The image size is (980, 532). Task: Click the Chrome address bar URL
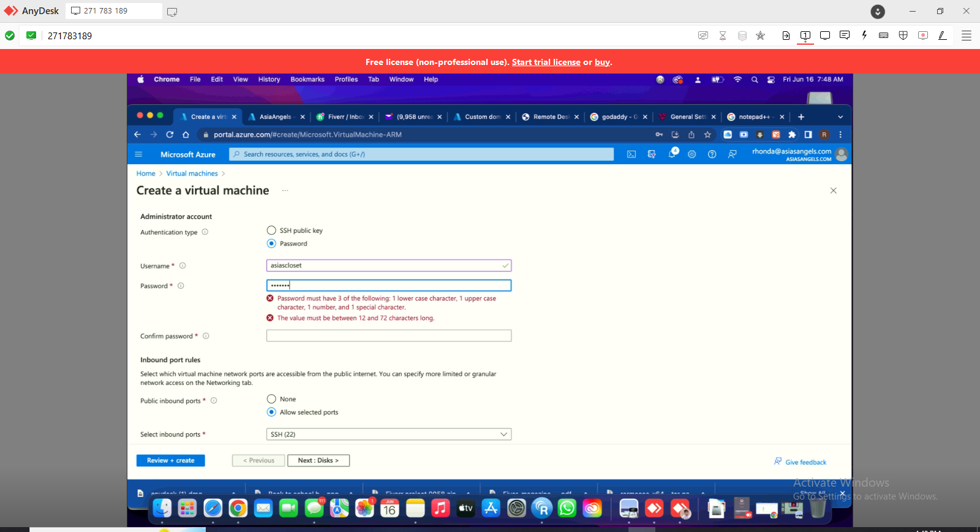tap(307, 135)
